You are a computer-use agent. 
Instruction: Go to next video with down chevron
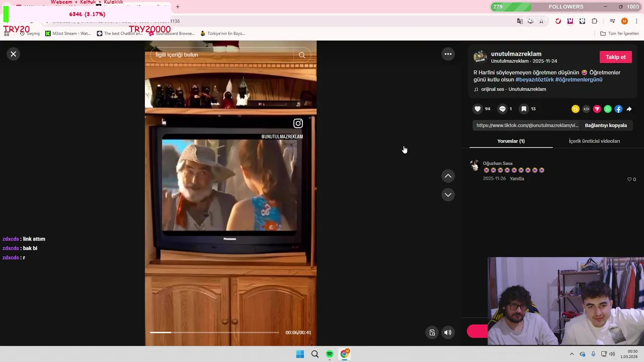tap(448, 195)
